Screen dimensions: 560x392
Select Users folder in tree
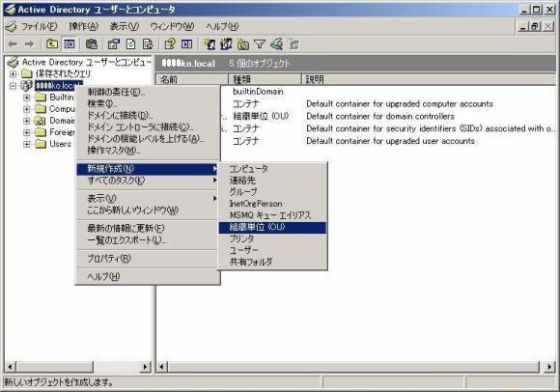[x=60, y=144]
